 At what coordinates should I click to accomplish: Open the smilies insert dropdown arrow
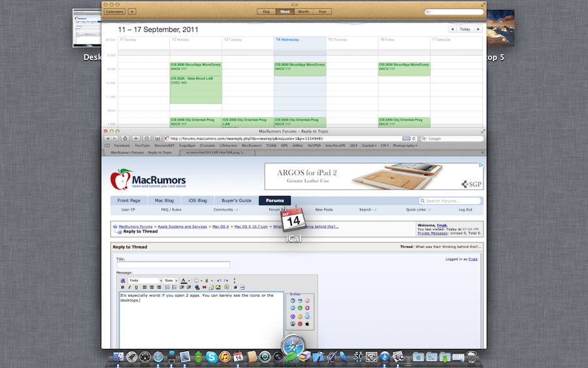(x=201, y=280)
